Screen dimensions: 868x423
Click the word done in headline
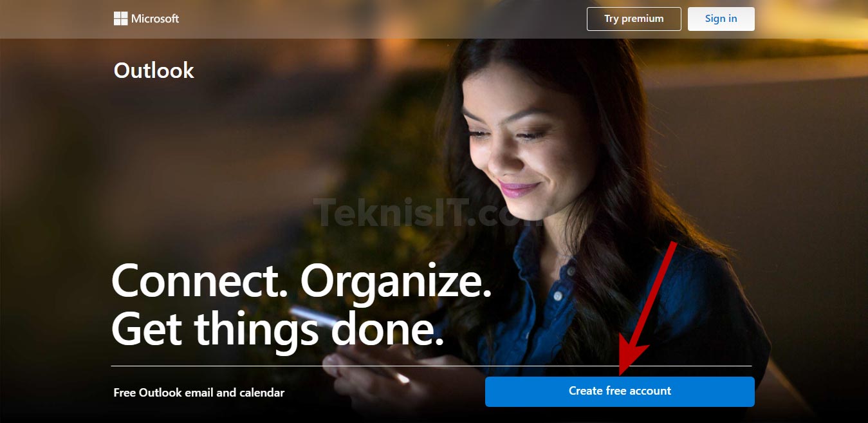pos(387,330)
